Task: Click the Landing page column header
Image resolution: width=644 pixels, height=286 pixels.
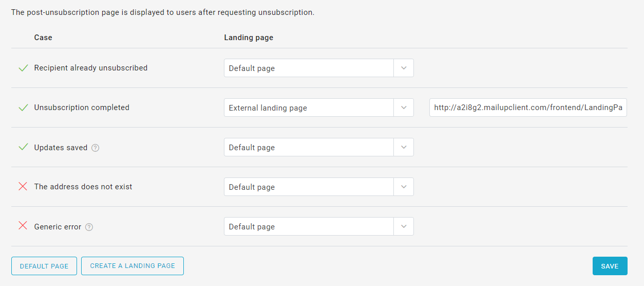Action: (x=249, y=38)
